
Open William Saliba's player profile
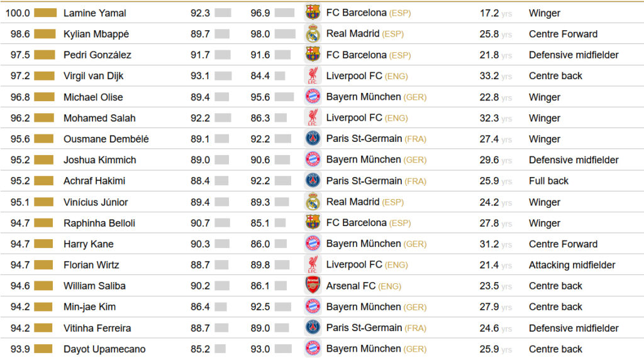pos(94,286)
